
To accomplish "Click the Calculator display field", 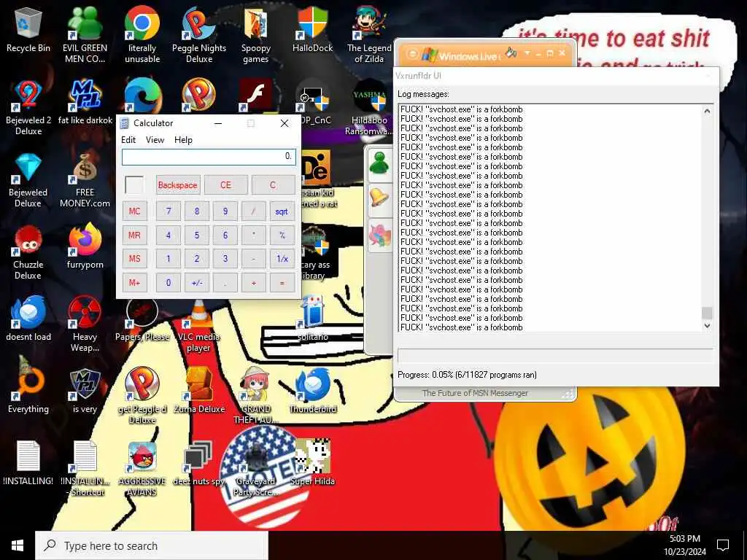I will click(x=209, y=157).
